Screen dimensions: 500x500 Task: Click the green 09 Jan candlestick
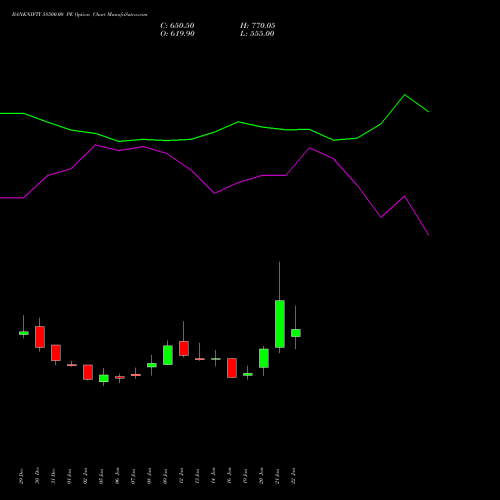[x=168, y=355]
